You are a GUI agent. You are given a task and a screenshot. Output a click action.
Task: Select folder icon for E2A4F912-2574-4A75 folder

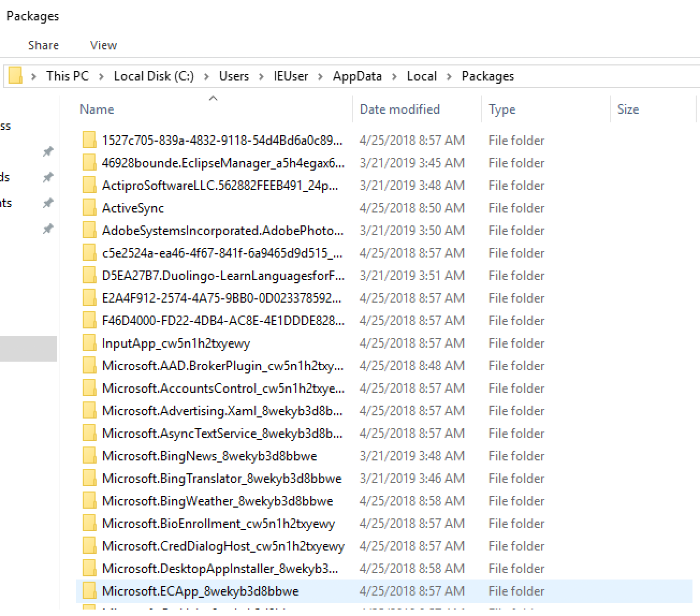89,298
